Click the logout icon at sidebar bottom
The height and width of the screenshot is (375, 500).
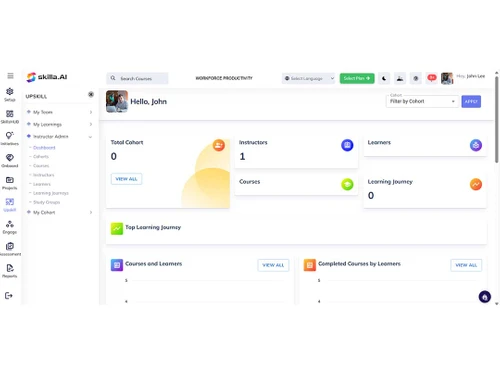pyautogui.click(x=9, y=296)
